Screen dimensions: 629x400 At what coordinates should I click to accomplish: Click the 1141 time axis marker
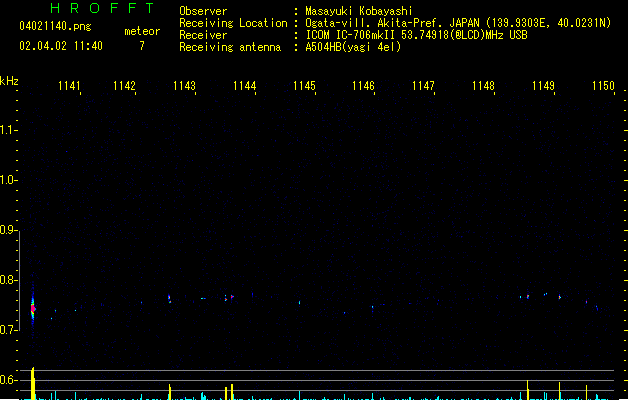[69, 86]
